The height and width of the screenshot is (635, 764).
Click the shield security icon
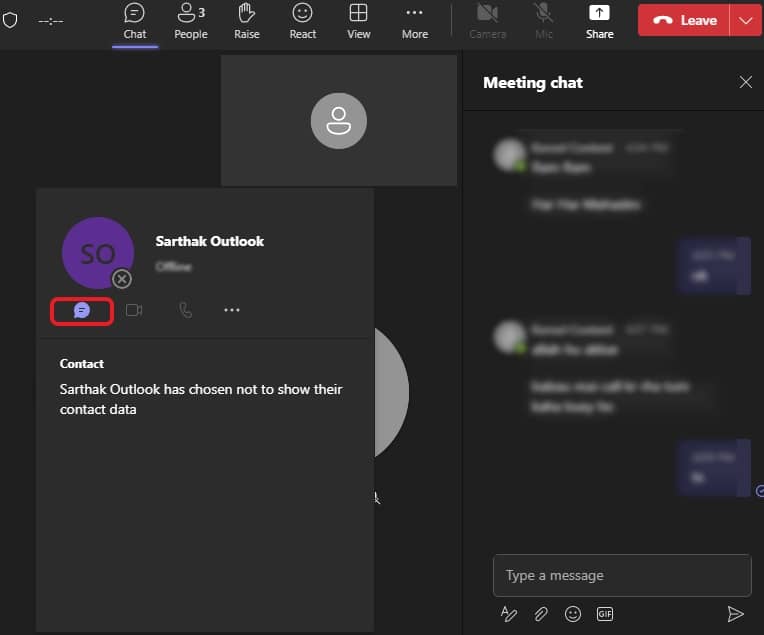coord(10,20)
